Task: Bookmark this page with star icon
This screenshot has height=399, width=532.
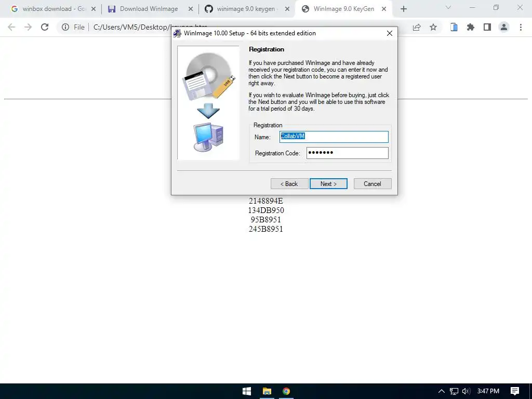Action: click(x=433, y=27)
